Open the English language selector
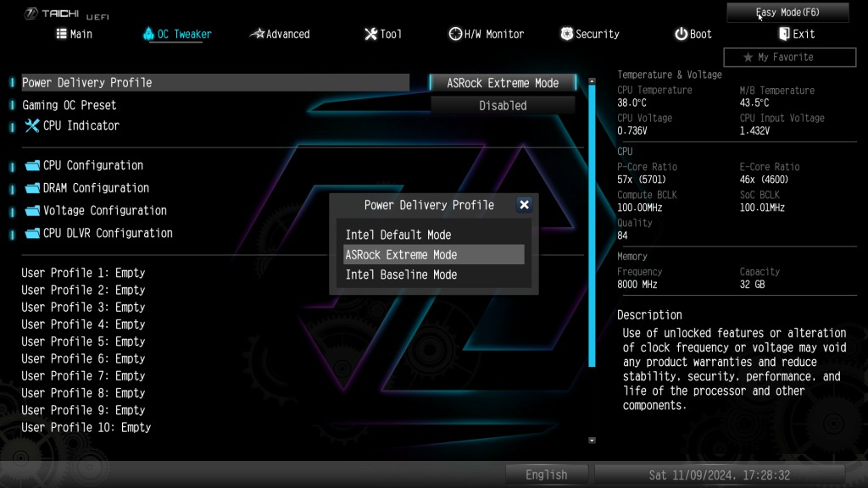This screenshot has height=488, width=868. point(547,474)
